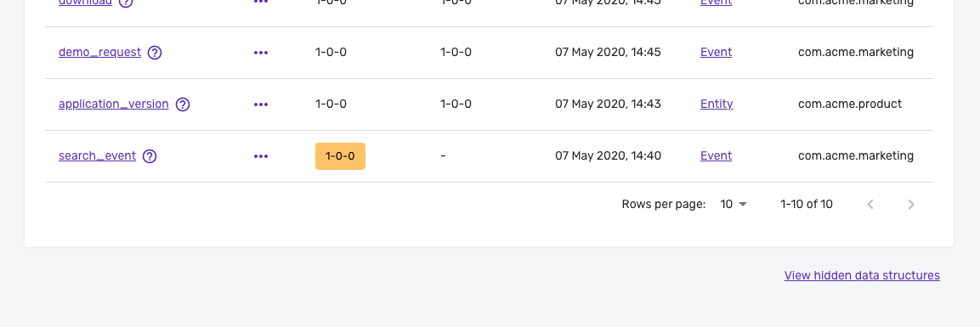This screenshot has height=327, width=980.
Task: Open the help icon beside download
Action: pyautogui.click(x=126, y=3)
